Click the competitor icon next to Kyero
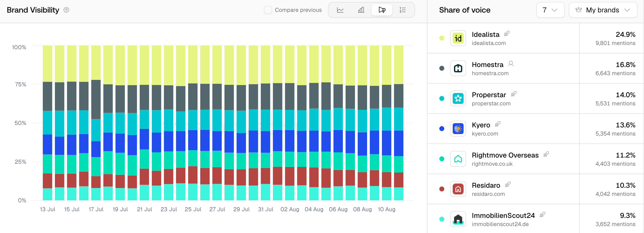Screen dimensions: 644x233 tap(498, 124)
